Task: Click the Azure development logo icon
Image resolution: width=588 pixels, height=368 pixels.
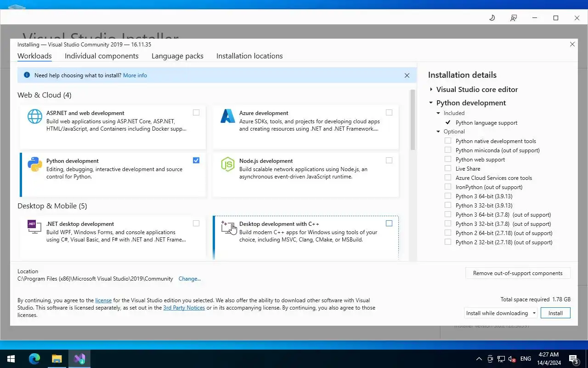Action: click(228, 116)
